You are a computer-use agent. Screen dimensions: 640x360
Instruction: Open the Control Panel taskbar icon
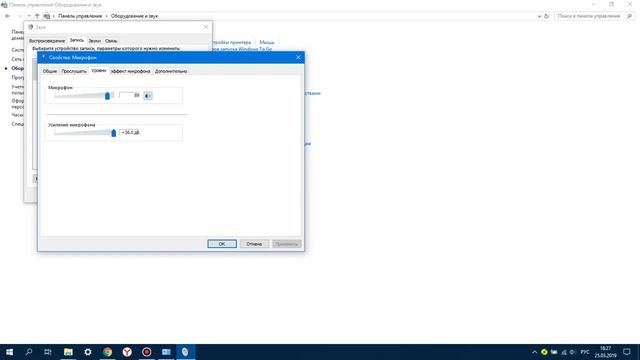[166, 352]
